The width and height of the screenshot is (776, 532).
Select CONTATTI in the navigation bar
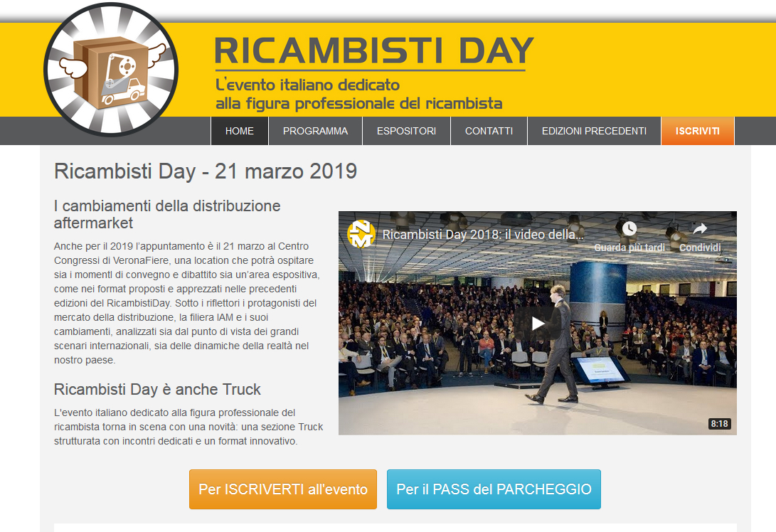pyautogui.click(x=489, y=131)
